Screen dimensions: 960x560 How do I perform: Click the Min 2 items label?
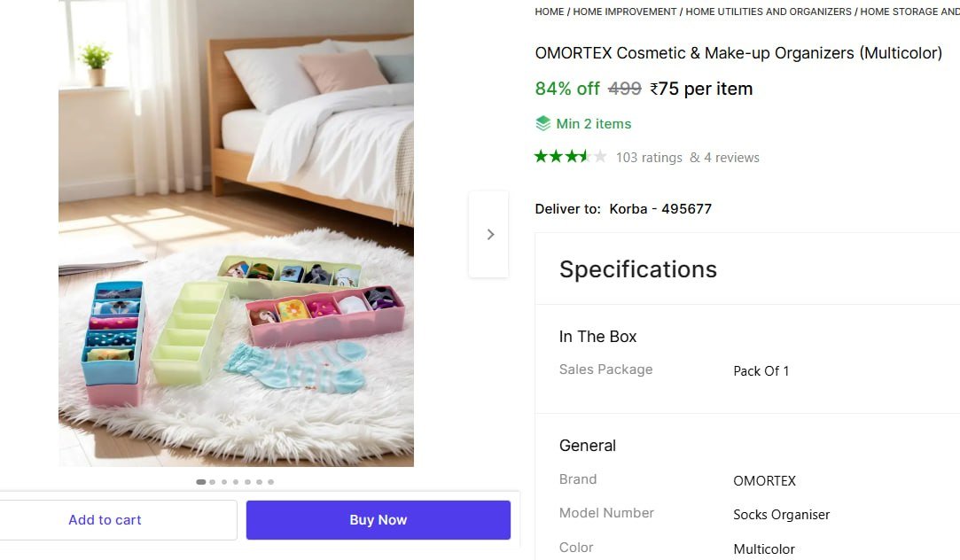coord(594,124)
